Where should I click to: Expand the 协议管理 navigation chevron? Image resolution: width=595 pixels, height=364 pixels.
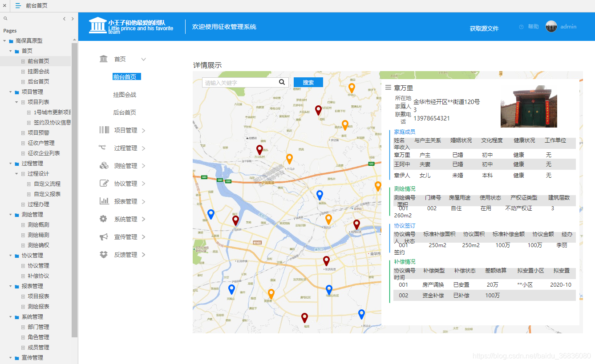click(x=143, y=184)
